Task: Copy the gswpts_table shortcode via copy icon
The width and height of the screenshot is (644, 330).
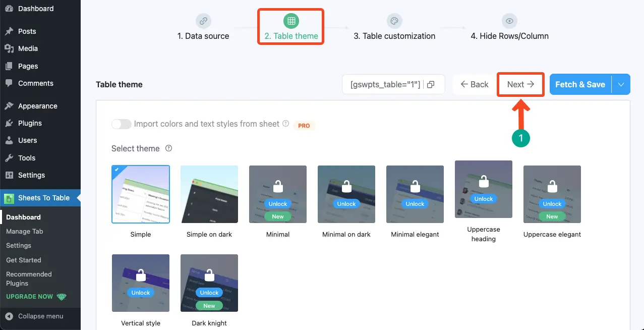Action: point(431,85)
